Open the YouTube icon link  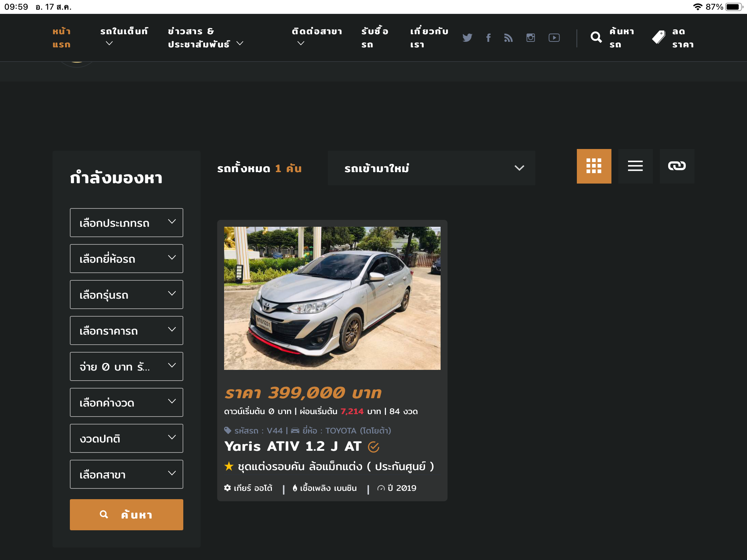pyautogui.click(x=554, y=38)
